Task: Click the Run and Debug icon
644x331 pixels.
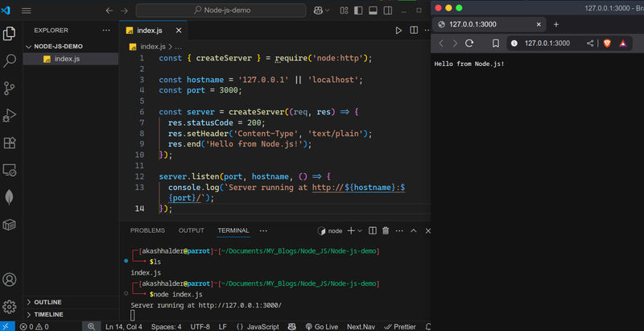Action: pos(10,115)
